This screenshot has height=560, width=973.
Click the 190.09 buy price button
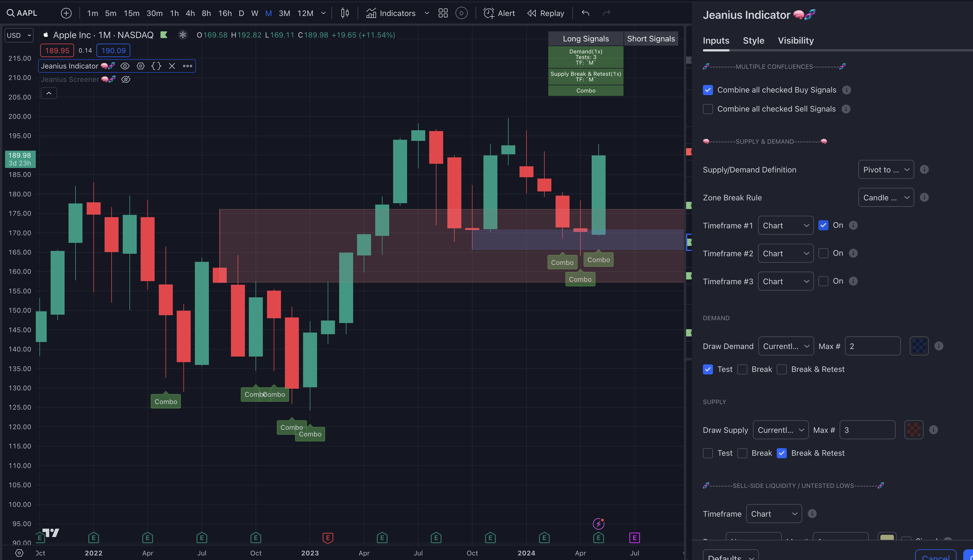[x=113, y=51]
